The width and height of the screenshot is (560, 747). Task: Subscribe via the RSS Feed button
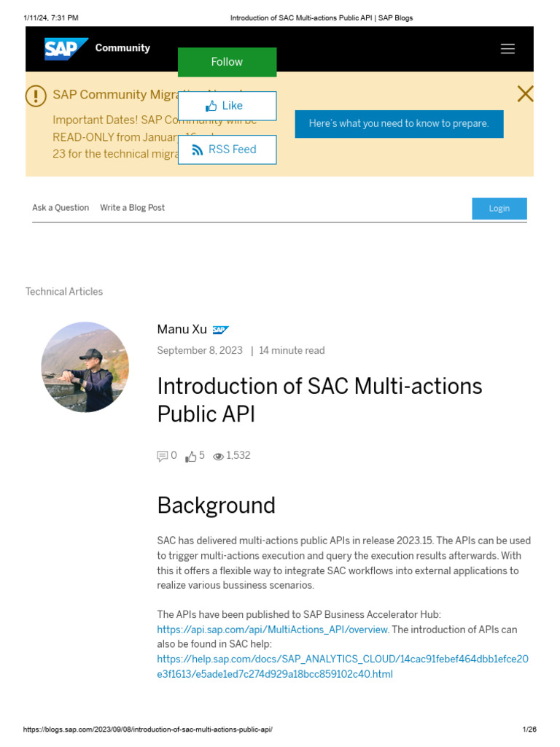pos(227,150)
